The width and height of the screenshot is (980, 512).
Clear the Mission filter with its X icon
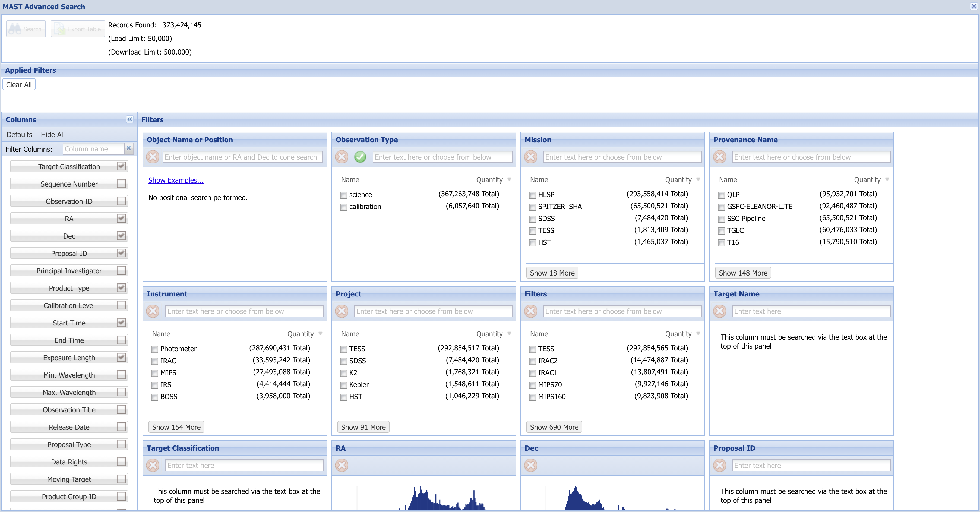click(531, 157)
